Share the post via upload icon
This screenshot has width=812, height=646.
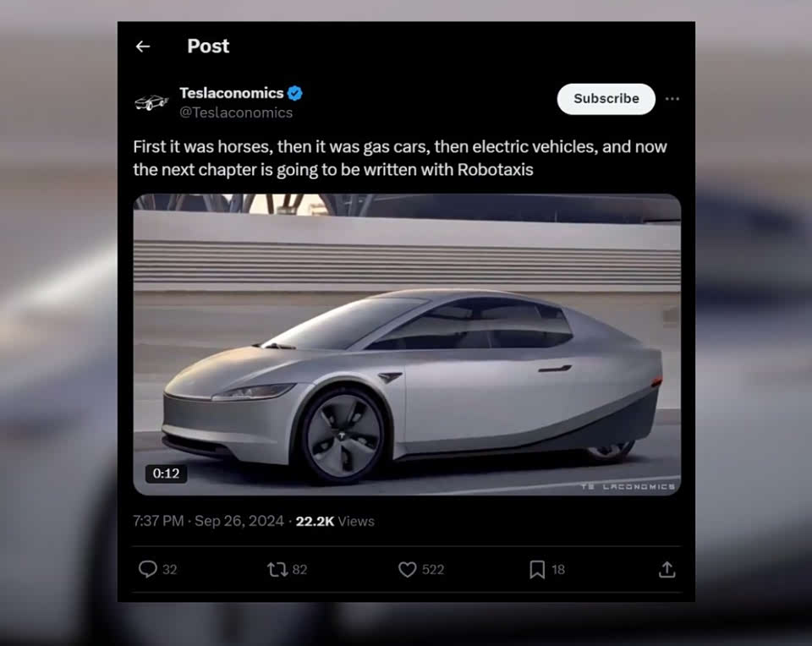point(667,570)
